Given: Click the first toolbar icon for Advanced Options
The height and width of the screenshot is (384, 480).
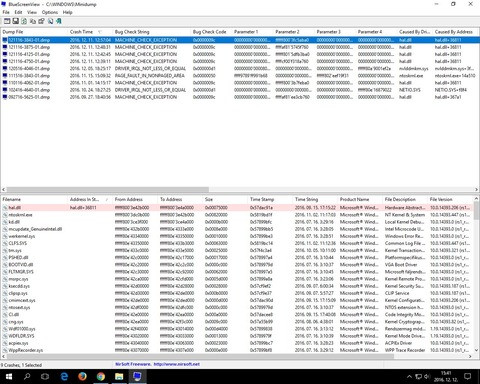Looking at the screenshot, I should 7,21.
